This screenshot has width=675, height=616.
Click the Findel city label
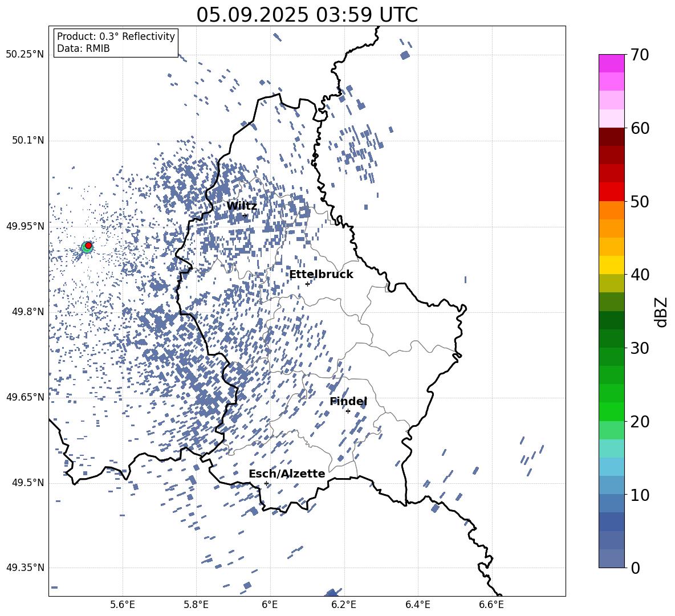[348, 401]
